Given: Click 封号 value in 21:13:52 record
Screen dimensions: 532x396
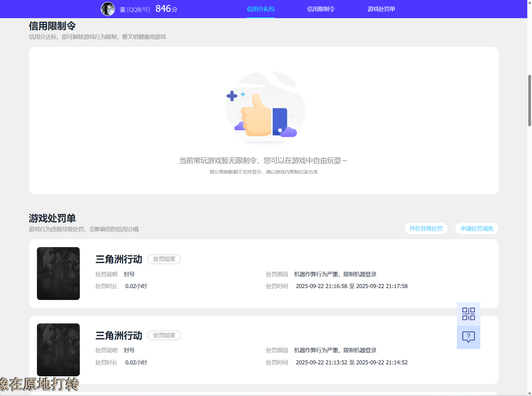Looking at the screenshot, I should [129, 350].
